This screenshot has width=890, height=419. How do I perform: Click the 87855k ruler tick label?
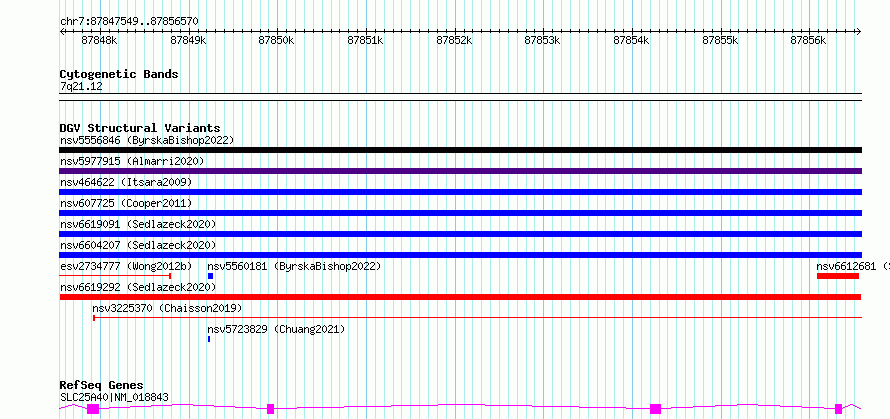pos(721,40)
